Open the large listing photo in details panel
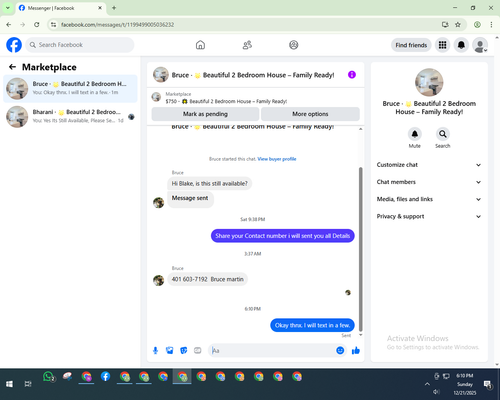 [x=429, y=82]
